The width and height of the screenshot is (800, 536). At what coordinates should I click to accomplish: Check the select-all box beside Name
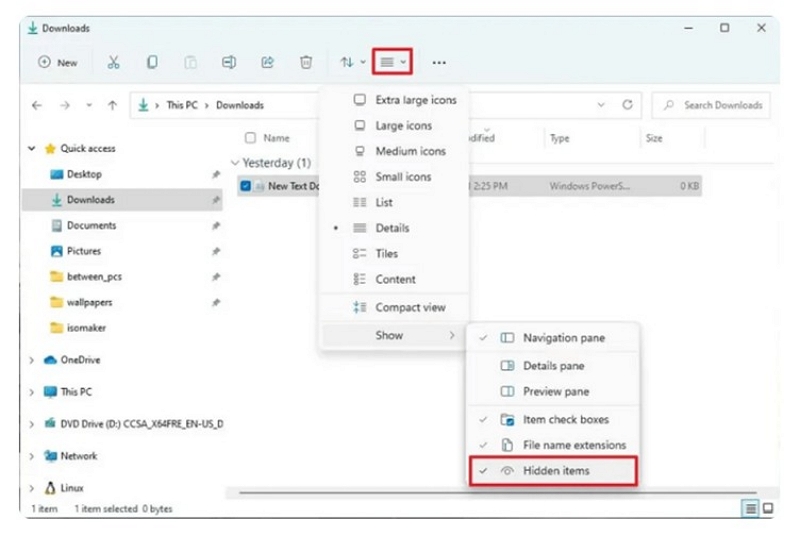[x=250, y=138]
